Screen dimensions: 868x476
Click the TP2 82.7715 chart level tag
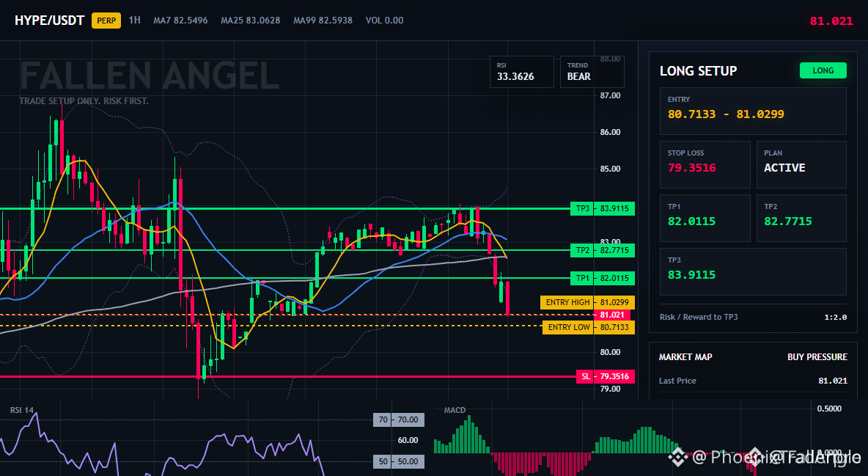(x=603, y=250)
